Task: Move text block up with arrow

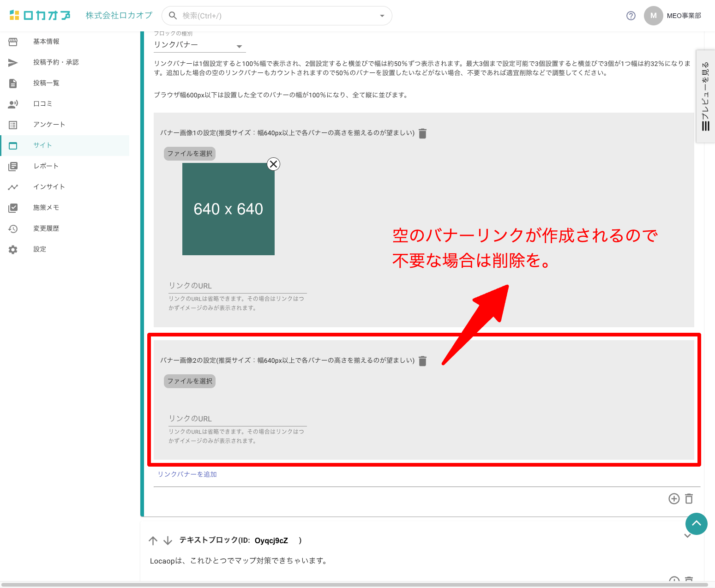Action: coord(153,540)
